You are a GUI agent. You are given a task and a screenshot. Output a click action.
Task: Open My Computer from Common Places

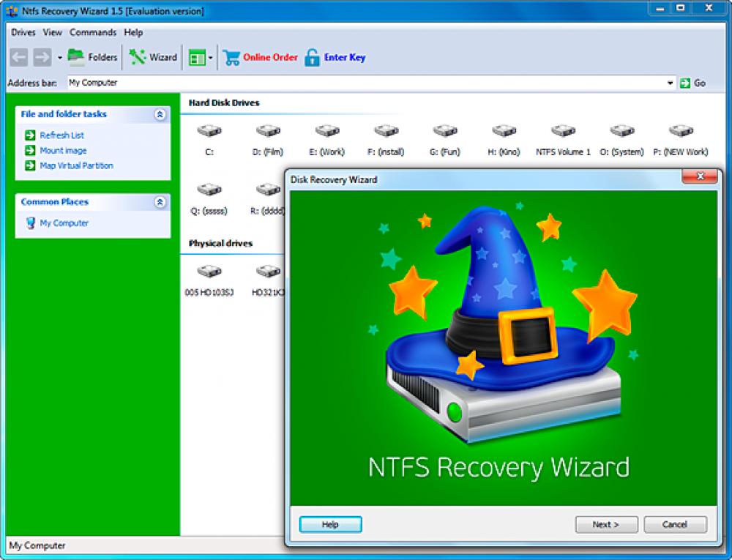64,223
